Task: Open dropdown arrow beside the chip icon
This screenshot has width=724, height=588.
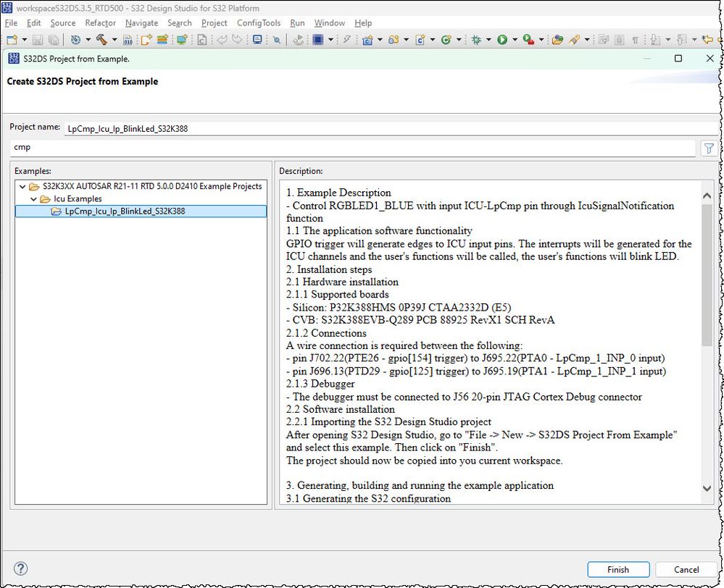Action: [330, 40]
